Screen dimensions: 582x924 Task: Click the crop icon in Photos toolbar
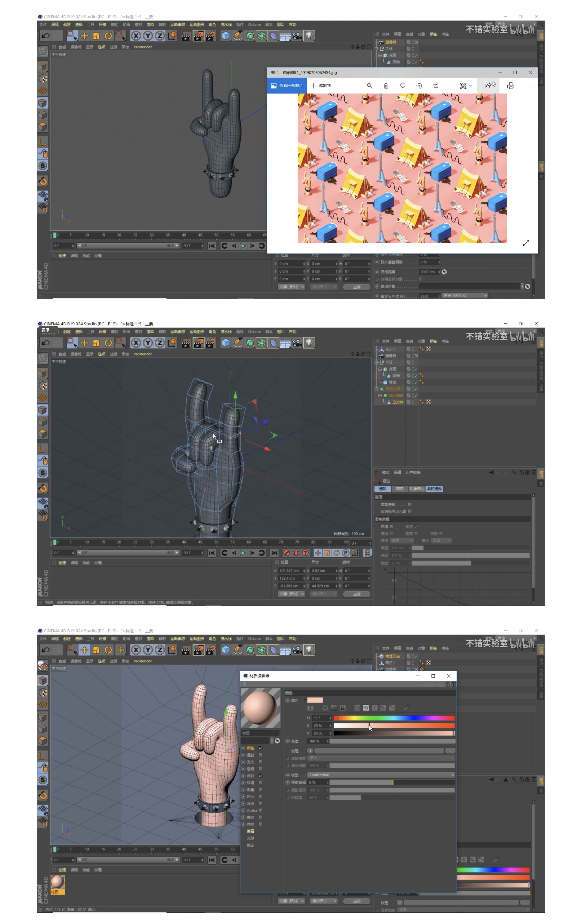point(435,86)
